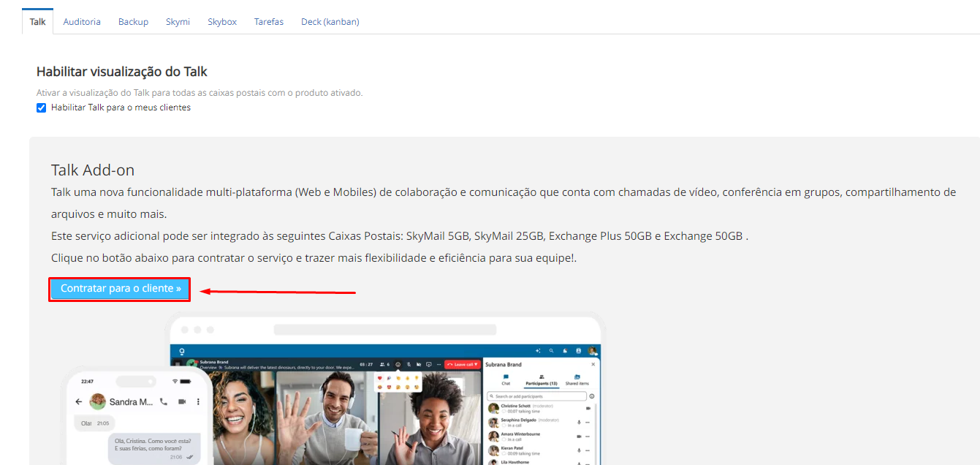Click the back arrow in the phone mockup
Viewport: 980px width, 465px height.
click(79, 401)
